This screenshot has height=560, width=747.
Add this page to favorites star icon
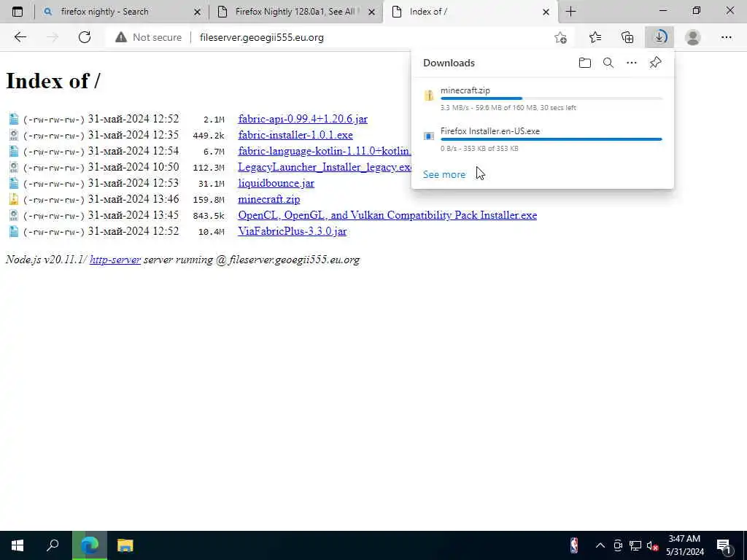click(x=561, y=37)
